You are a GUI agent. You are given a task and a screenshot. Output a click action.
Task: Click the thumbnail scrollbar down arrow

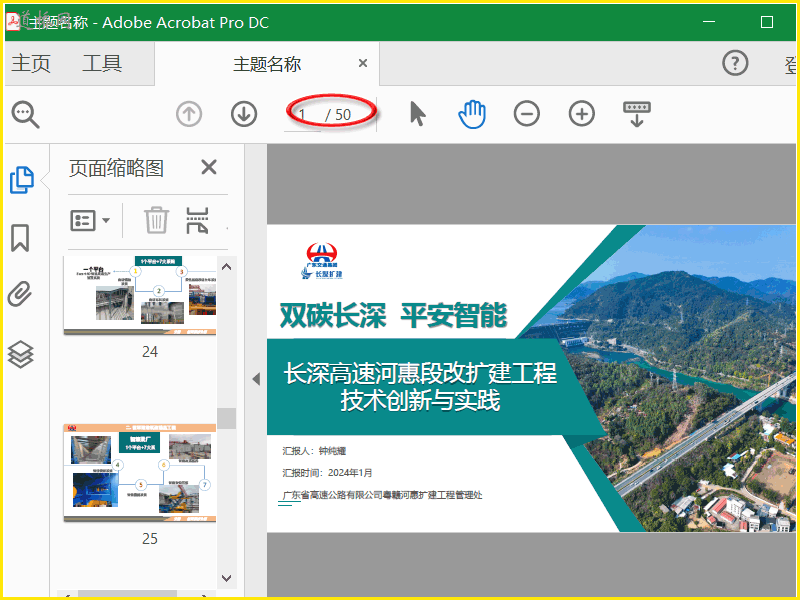point(227,578)
